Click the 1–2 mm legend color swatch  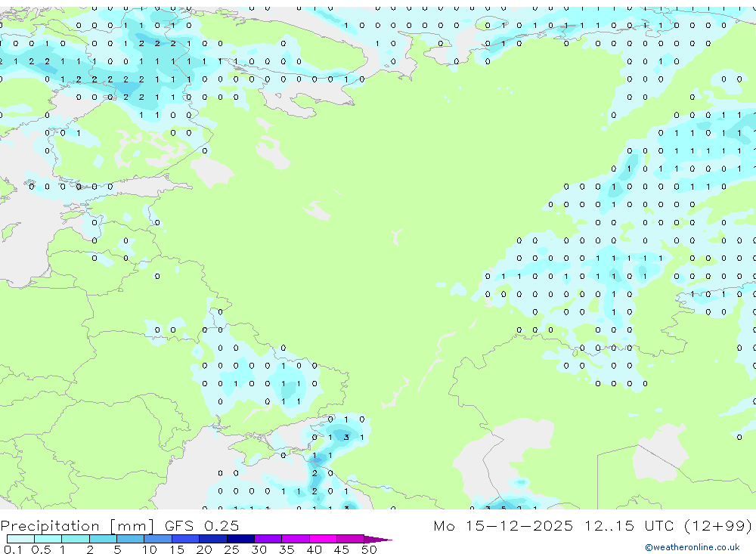(x=76, y=539)
